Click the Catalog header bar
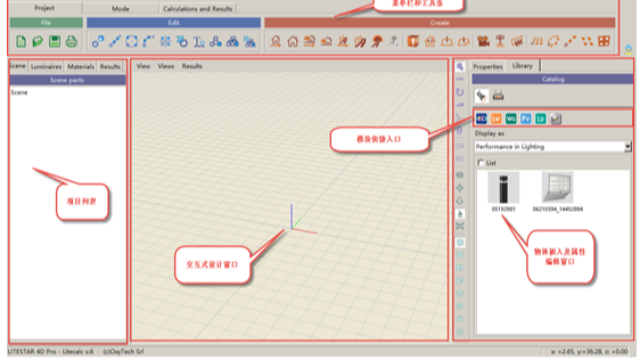 (553, 79)
